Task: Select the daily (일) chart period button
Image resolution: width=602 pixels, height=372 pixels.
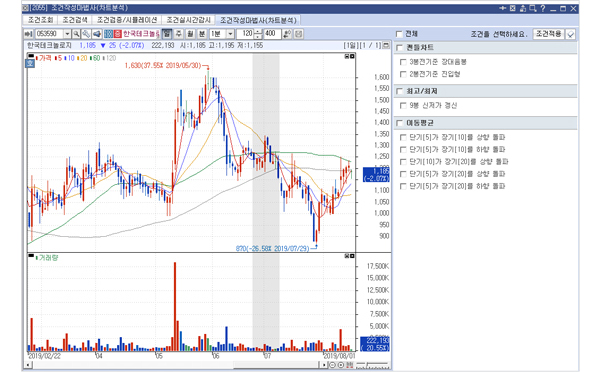Action: (x=167, y=34)
